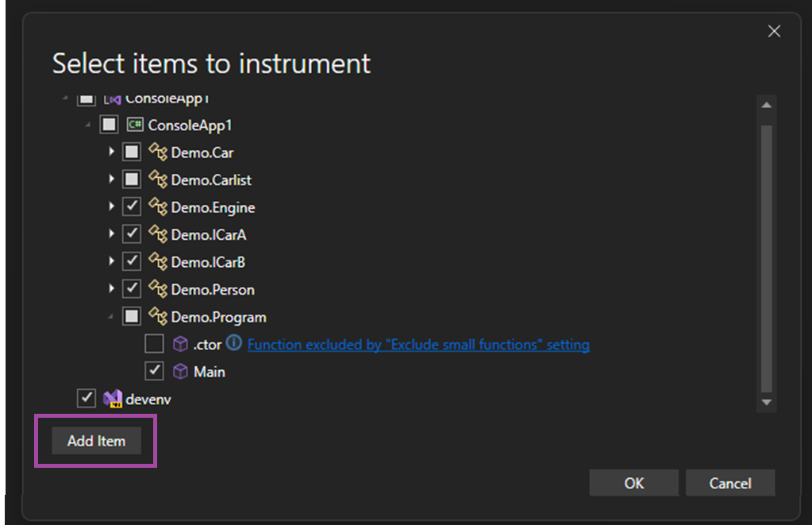Check the Demo.Carlist checkbox
The height and width of the screenshot is (525, 812).
coord(132,180)
